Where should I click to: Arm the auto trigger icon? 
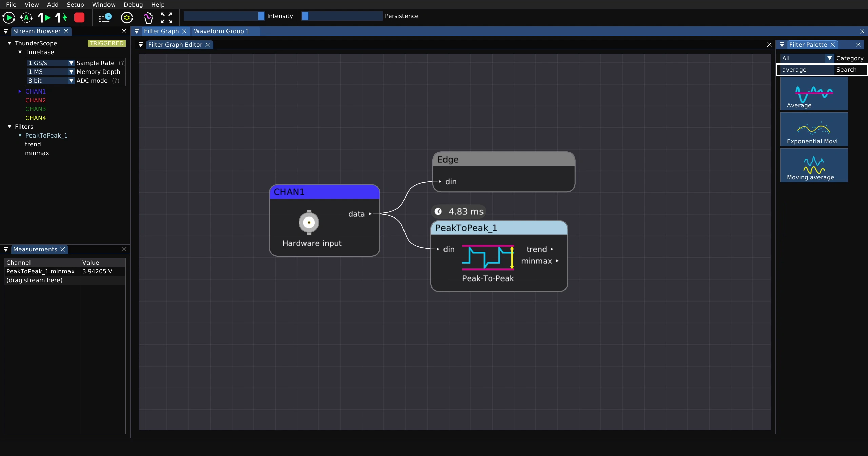pos(26,18)
